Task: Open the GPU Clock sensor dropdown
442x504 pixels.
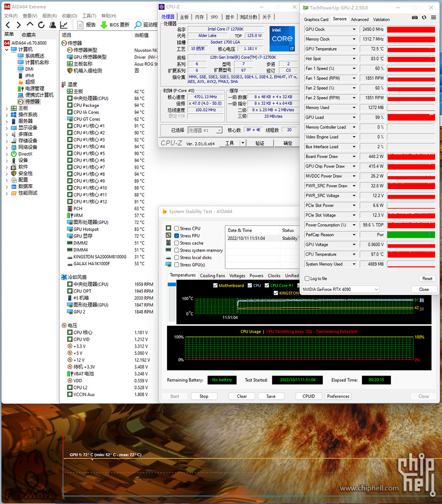Action: (354, 29)
